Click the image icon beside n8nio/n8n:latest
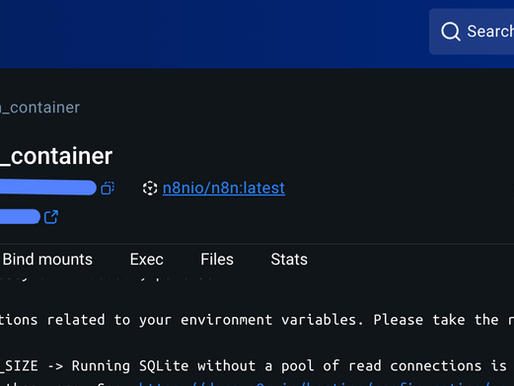The image size is (514, 386). pyautogui.click(x=150, y=188)
